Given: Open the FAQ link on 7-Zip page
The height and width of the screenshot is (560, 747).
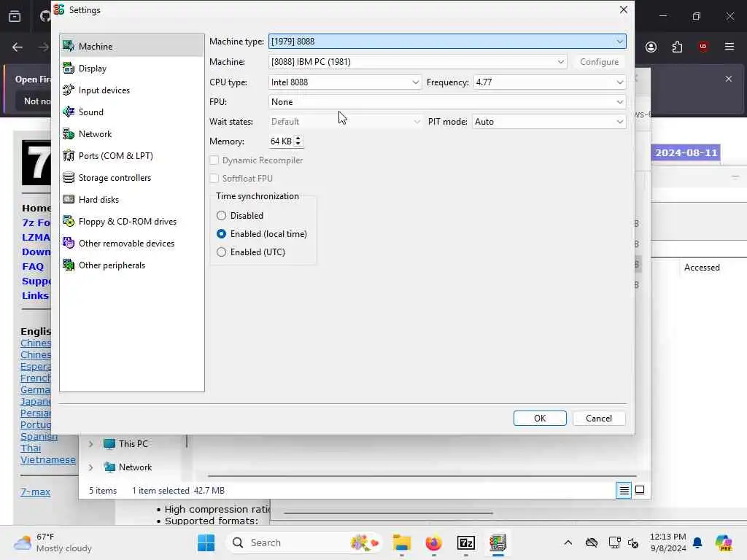Looking at the screenshot, I should pyautogui.click(x=33, y=267).
